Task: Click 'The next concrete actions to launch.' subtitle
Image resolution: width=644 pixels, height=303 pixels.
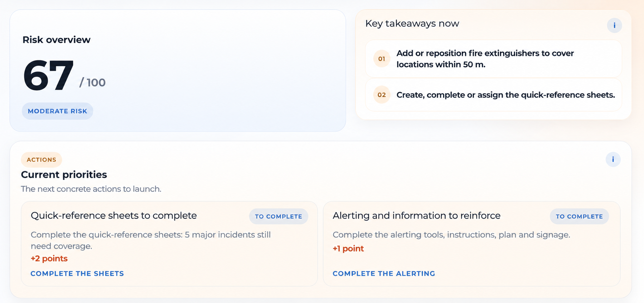Action: click(x=91, y=189)
